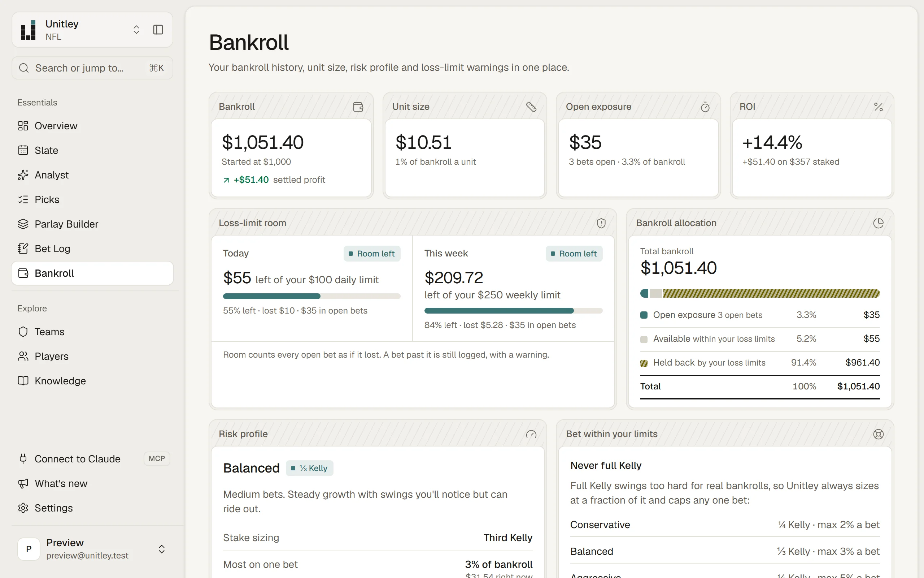This screenshot has width=924, height=578.
Task: Open Teams under Explore
Action: pyautogui.click(x=92, y=331)
